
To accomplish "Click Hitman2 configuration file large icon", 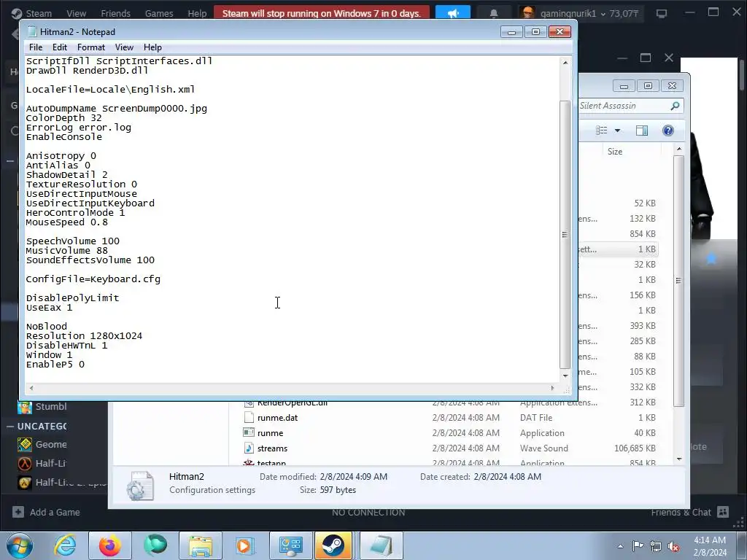I will 140,486.
